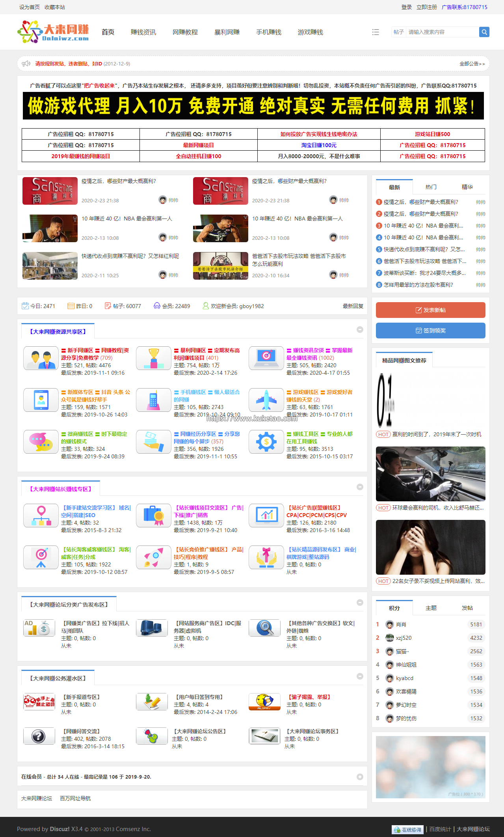Open 站长精品源码发布区 gift hands icon

coord(266,557)
